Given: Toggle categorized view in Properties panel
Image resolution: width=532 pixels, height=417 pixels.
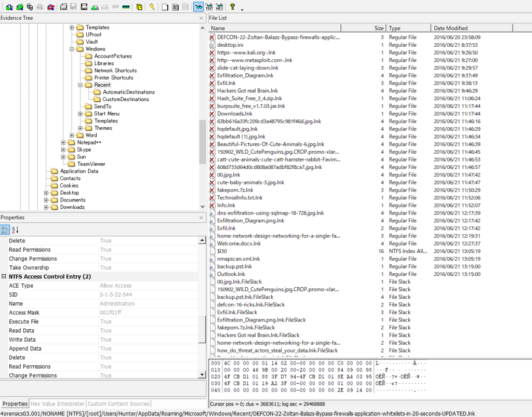Looking at the screenshot, I should point(5,230).
